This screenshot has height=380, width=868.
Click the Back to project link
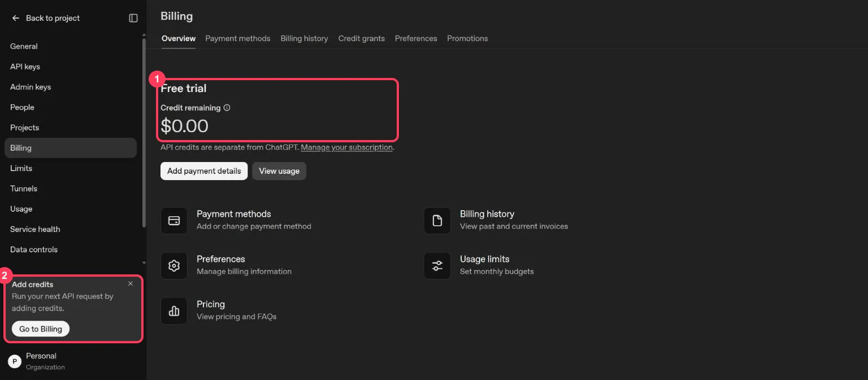[53, 18]
